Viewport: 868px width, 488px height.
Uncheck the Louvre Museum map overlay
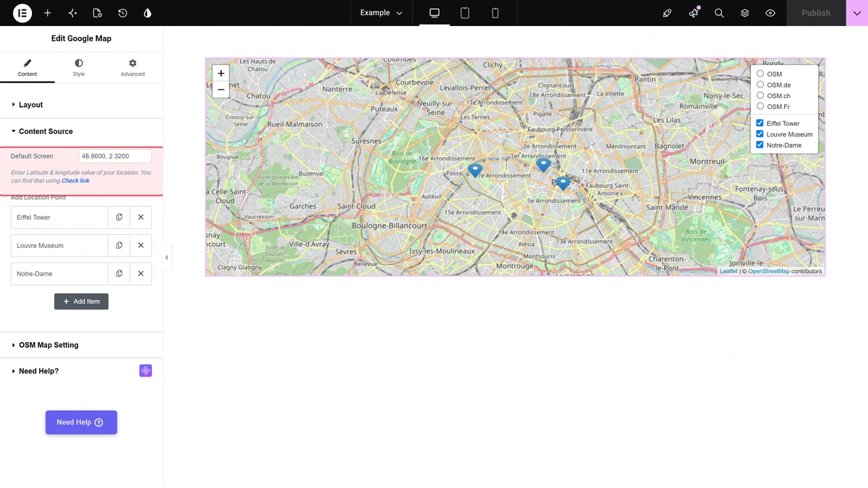pyautogui.click(x=759, y=134)
